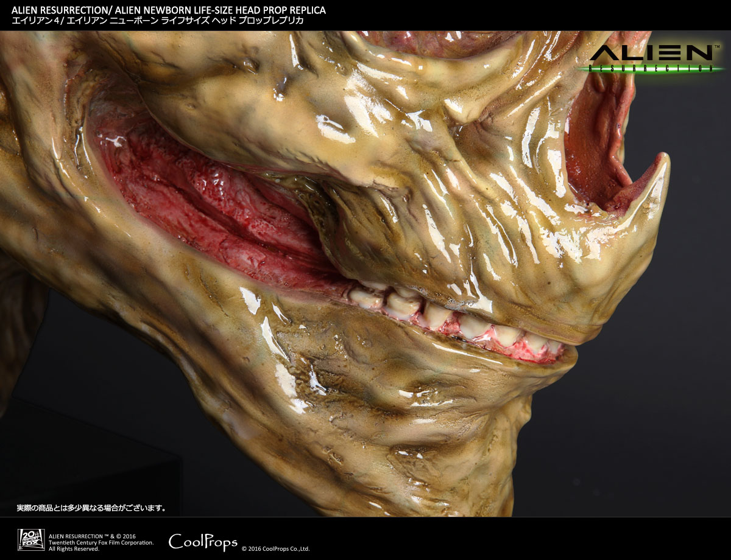Click the alien head product photo
The width and height of the screenshot is (731, 560).
point(365,274)
